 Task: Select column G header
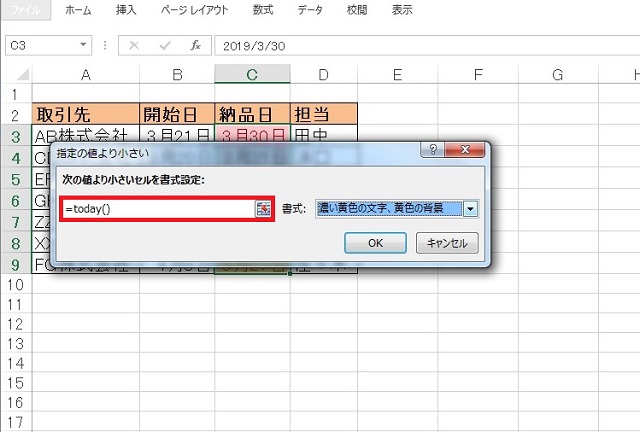pyautogui.click(x=557, y=75)
